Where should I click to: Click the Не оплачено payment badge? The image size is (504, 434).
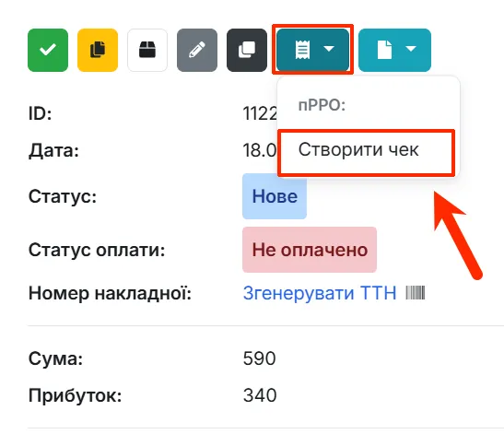[x=310, y=250]
